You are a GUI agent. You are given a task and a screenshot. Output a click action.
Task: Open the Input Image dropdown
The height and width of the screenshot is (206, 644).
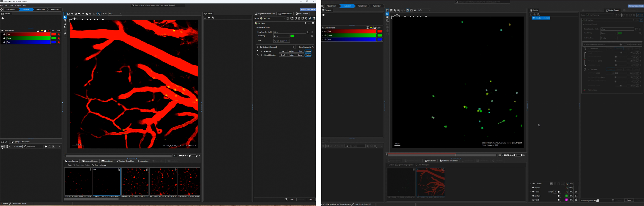282,36
